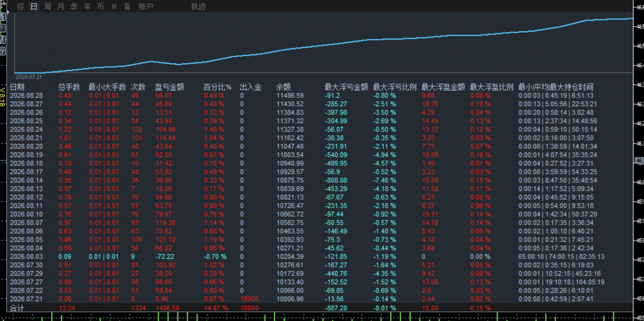Click the total profit 1486.59
This screenshot has height=321, width=644.
click(166, 308)
